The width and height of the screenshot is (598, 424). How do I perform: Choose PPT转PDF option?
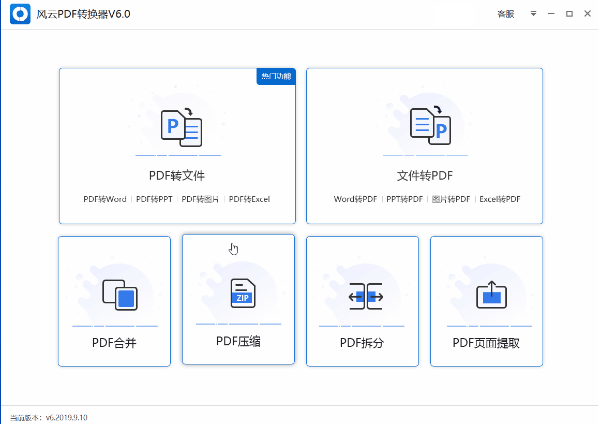pos(405,199)
